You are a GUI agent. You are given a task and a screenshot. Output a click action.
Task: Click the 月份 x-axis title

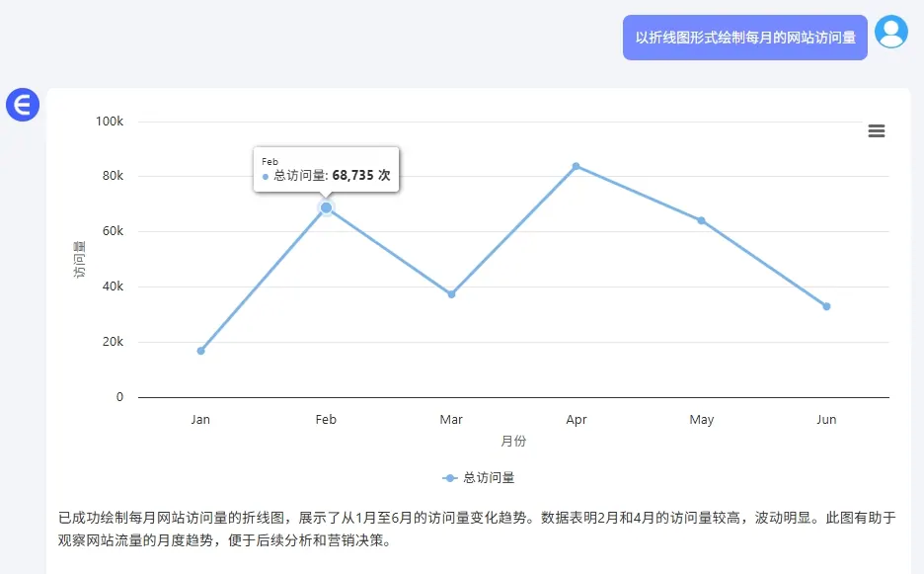513,441
